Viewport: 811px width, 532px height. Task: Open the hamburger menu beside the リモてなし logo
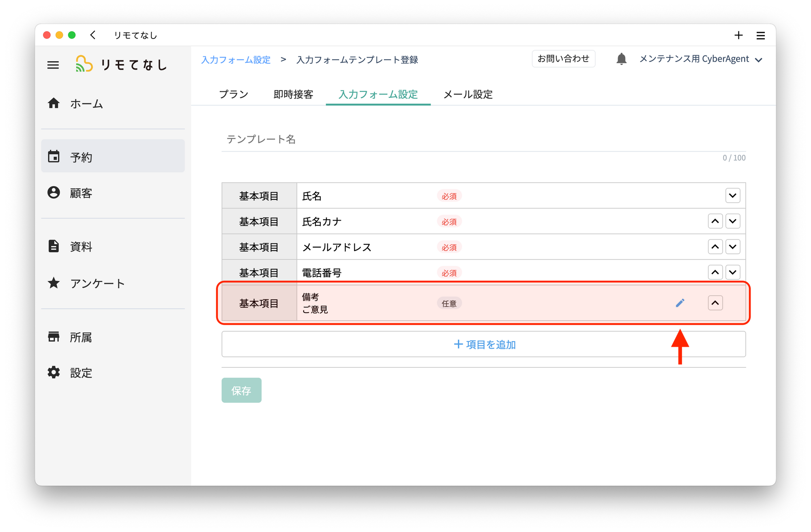coord(53,65)
